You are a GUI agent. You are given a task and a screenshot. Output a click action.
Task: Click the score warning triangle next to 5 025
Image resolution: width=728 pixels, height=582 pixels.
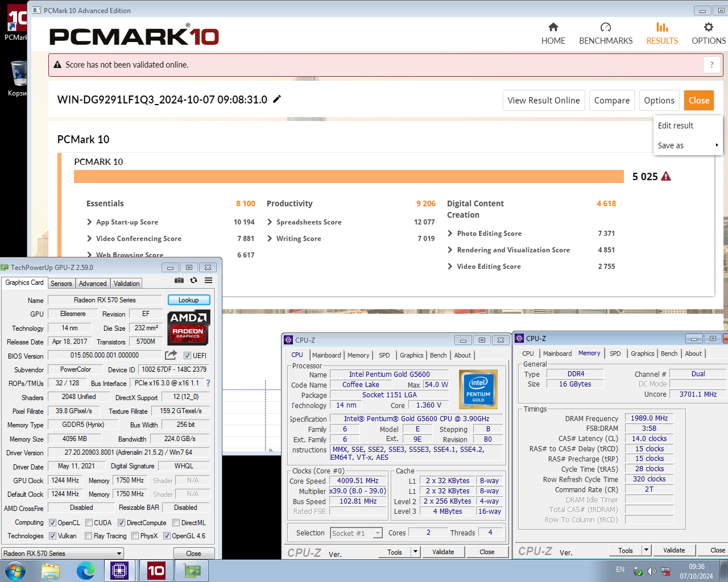point(666,176)
